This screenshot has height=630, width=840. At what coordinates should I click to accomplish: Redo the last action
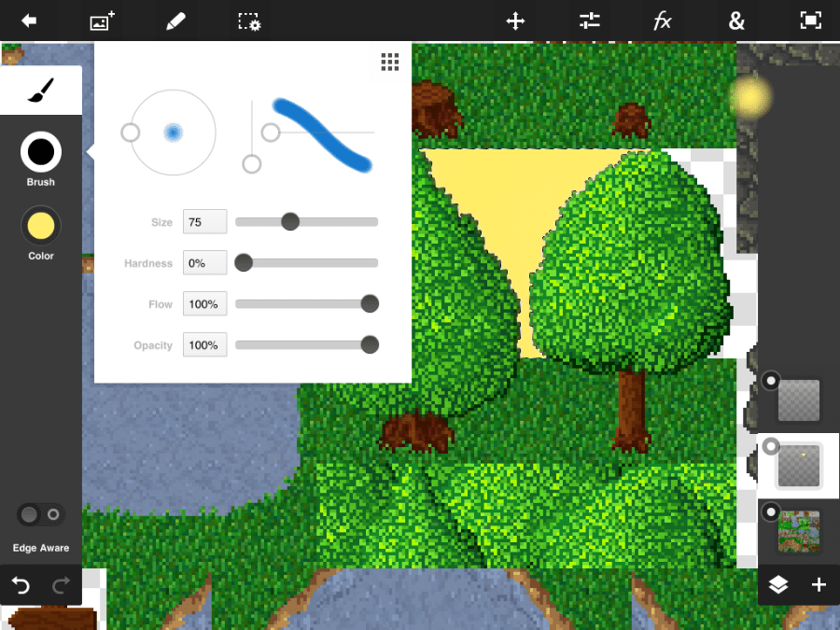pyautogui.click(x=61, y=585)
